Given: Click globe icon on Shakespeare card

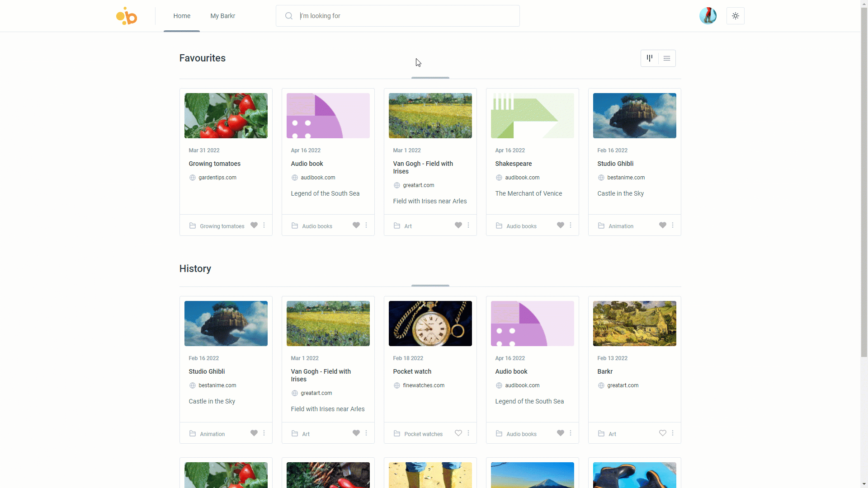Looking at the screenshot, I should (499, 178).
